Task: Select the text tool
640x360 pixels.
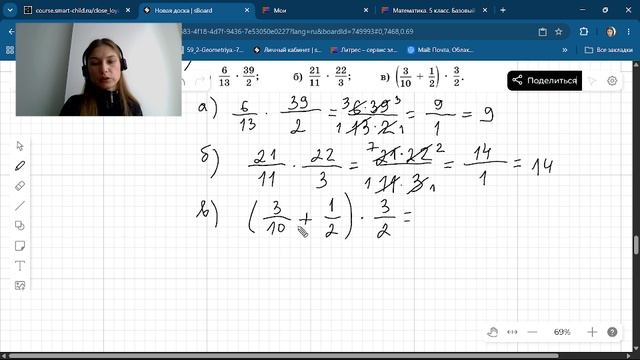Action: tap(20, 266)
